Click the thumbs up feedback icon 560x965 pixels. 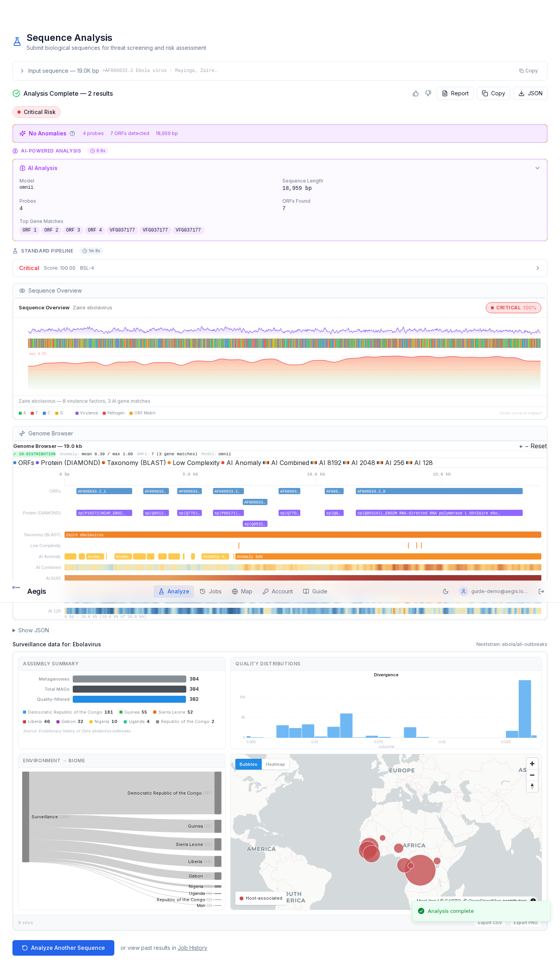[416, 93]
